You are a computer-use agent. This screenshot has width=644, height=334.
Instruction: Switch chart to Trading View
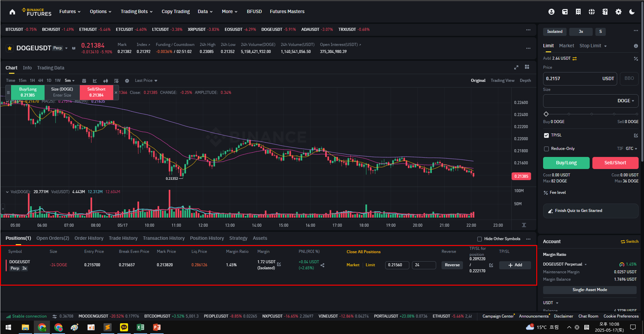[502, 81]
